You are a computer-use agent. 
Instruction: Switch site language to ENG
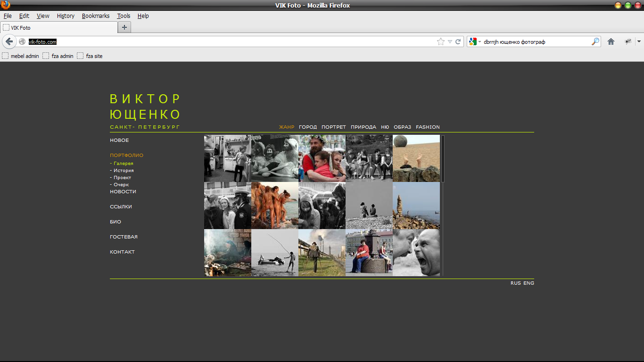click(528, 283)
